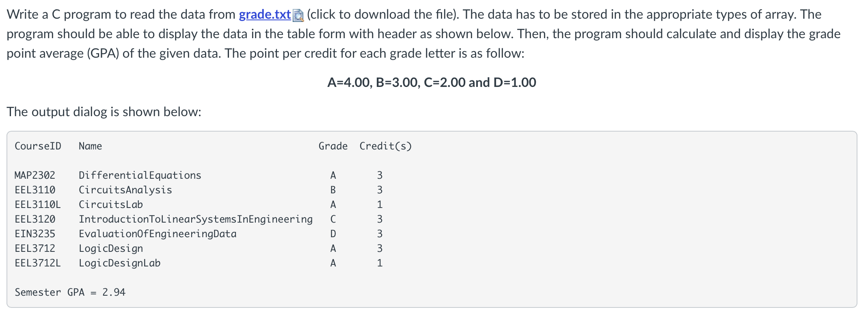The image size is (868, 316).
Task: Click the DifferentialEquations course name
Action: (140, 175)
